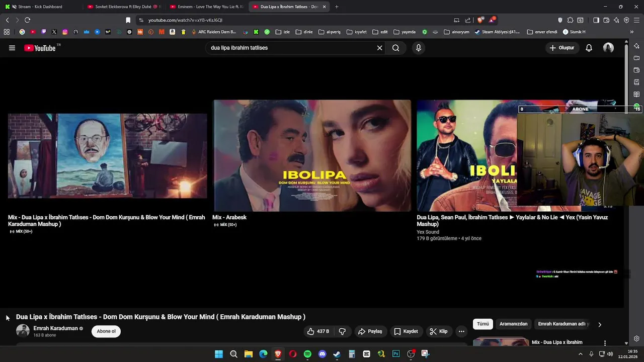
Task: Go back with the browser back arrow
Action: click(x=7, y=20)
